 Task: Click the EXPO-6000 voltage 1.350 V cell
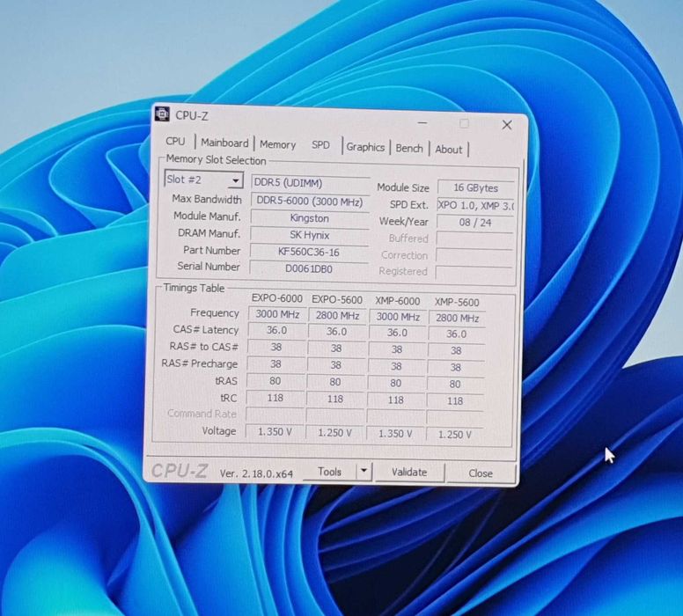pos(275,432)
